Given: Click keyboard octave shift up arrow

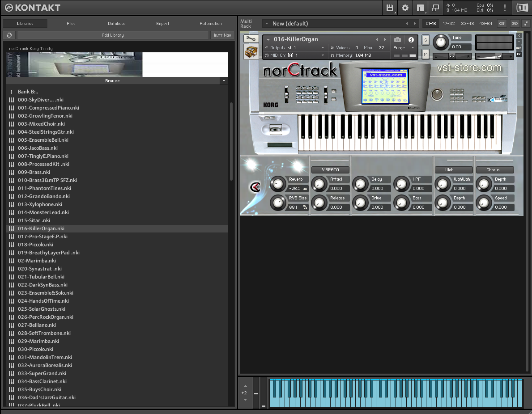Looking at the screenshot, I should 245,386.
